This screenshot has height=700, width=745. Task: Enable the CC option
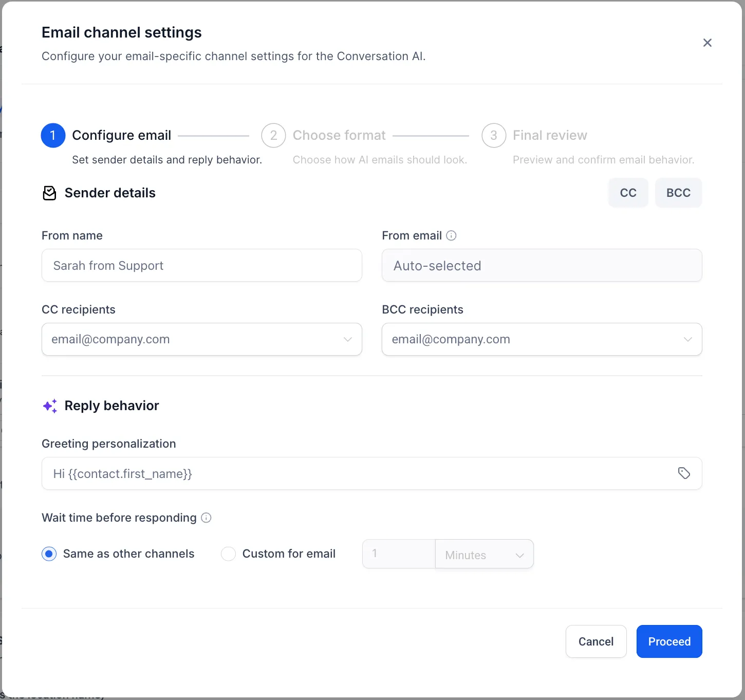click(x=628, y=193)
